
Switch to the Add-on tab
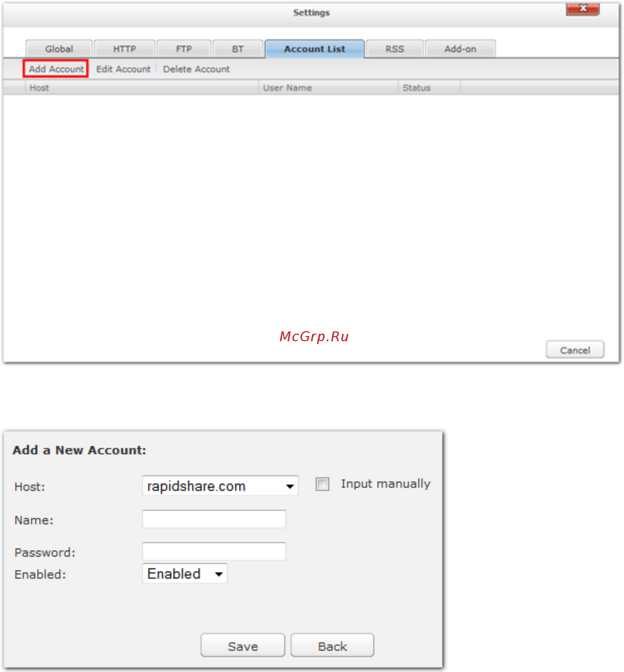coord(460,49)
